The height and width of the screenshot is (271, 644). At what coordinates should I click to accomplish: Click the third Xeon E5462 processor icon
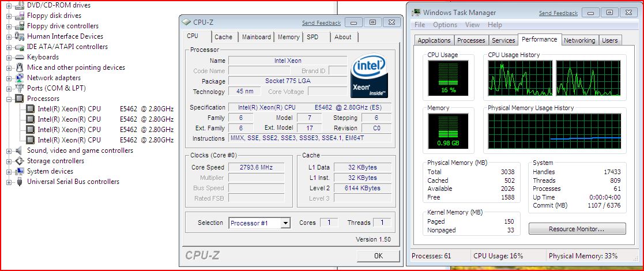pos(30,129)
